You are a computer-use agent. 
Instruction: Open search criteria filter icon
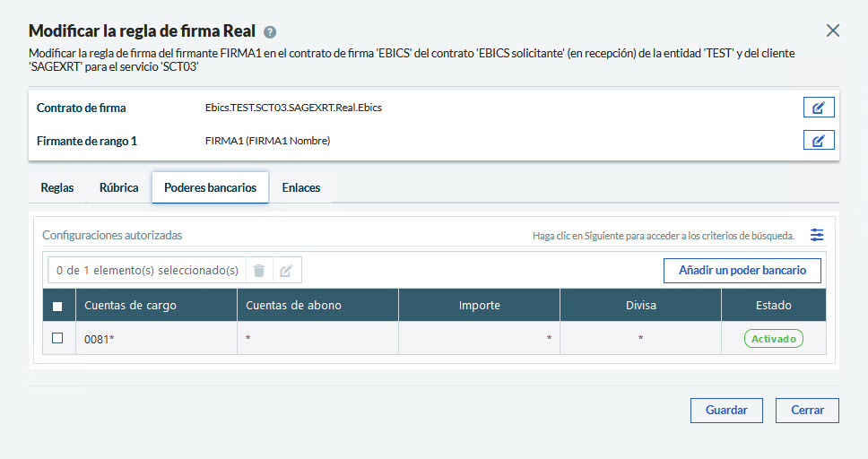tap(816, 235)
